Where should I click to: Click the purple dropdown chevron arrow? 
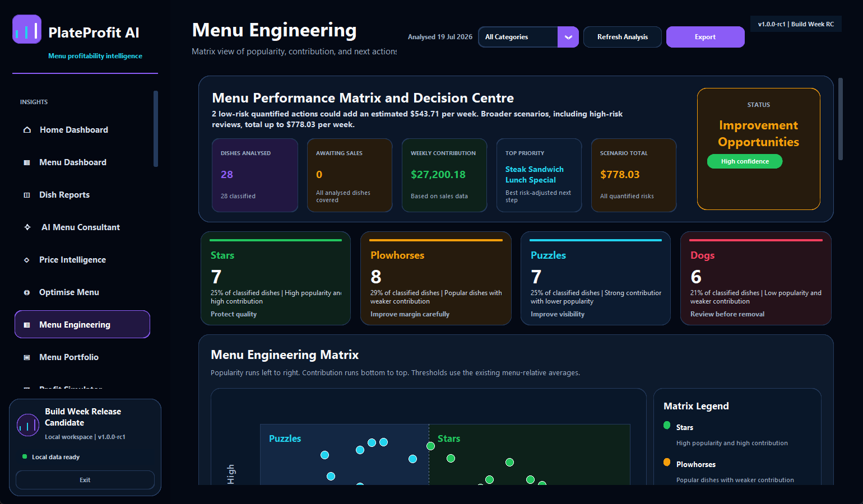pyautogui.click(x=568, y=37)
